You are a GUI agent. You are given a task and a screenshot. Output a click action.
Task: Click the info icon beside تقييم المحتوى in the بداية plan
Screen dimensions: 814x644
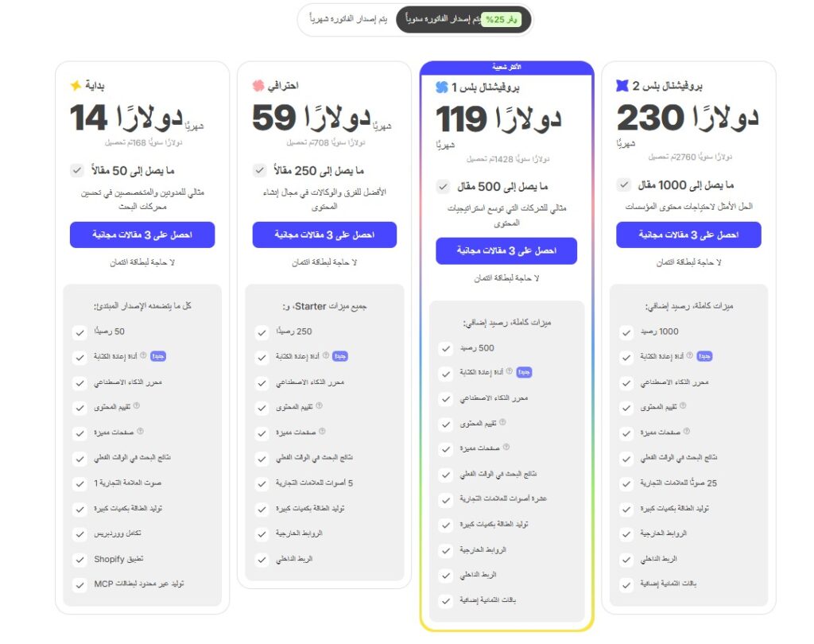[137, 405]
